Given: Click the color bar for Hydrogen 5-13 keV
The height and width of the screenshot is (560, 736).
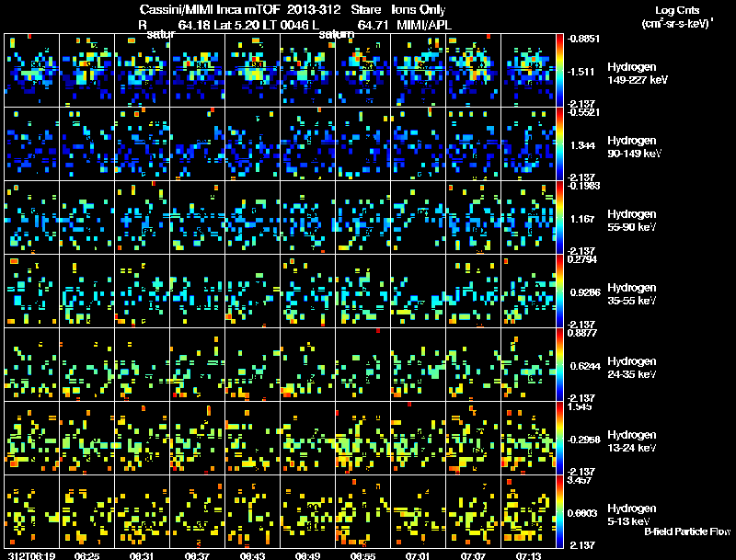Looking at the screenshot, I should click(559, 511).
